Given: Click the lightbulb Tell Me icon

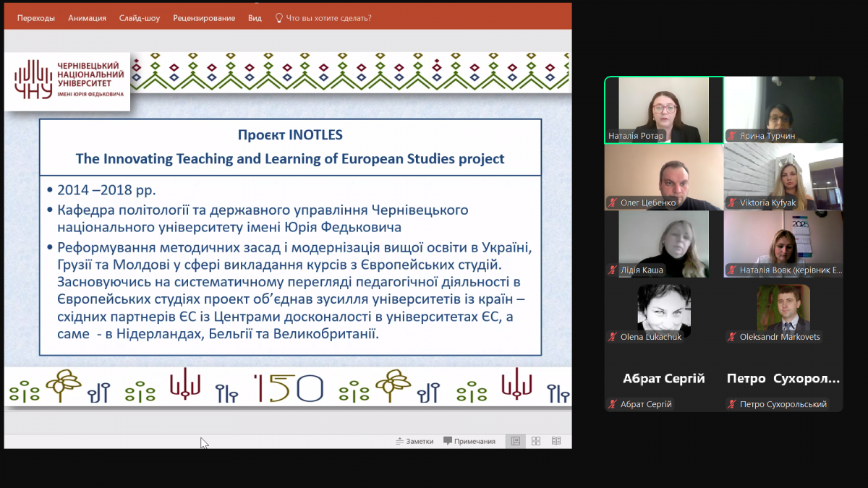Looking at the screenshot, I should tap(278, 18).
